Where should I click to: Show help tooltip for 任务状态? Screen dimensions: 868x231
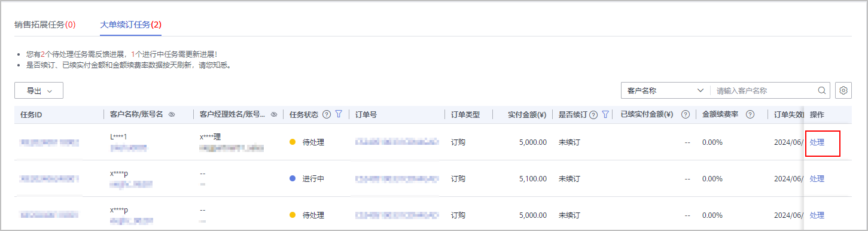(327, 114)
